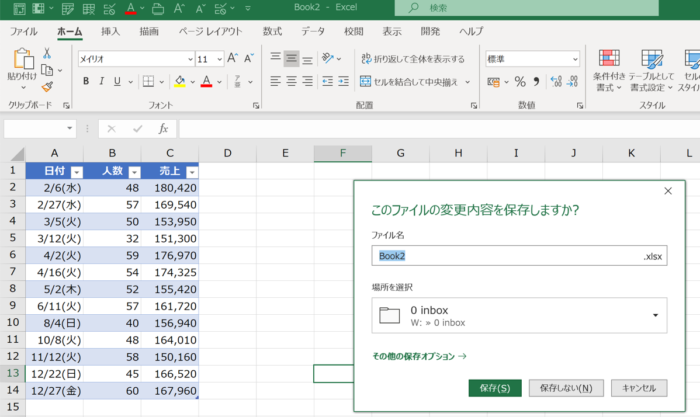Open the font name dropdown メイリオ
Viewport: 700px width, 417px height.
(191, 59)
